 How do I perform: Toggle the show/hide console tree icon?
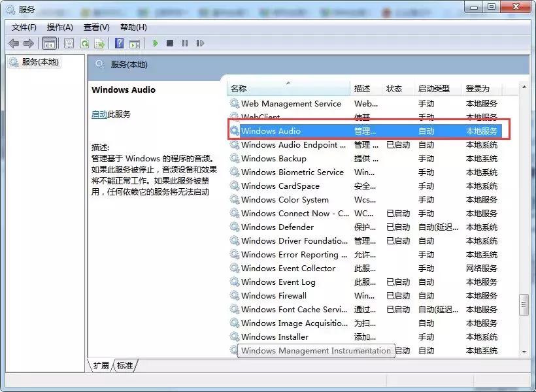[x=49, y=43]
